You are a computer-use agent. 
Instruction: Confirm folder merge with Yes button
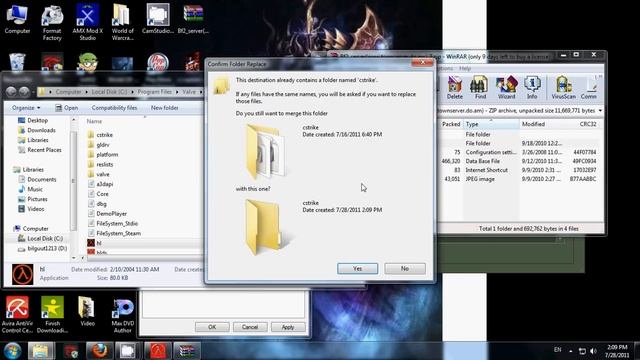click(358, 269)
